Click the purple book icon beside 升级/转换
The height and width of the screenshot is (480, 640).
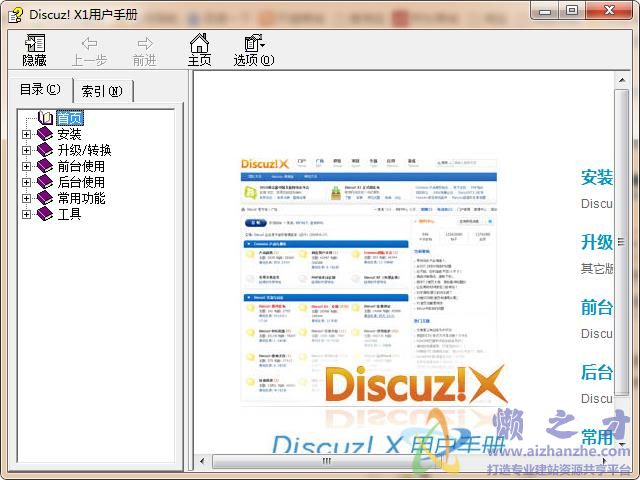(45, 150)
